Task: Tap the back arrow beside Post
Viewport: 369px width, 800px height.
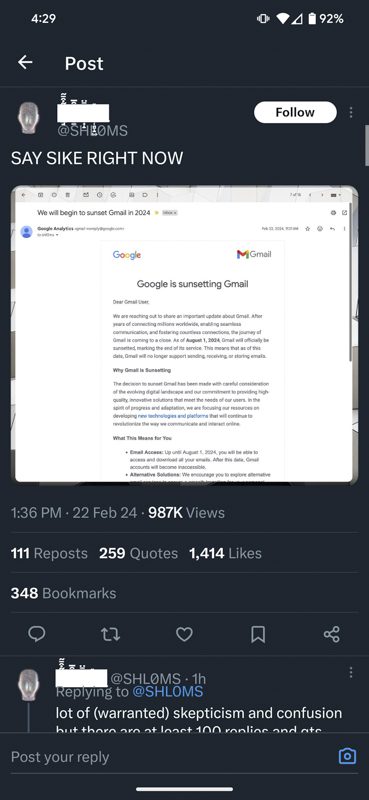Action: pyautogui.click(x=25, y=63)
